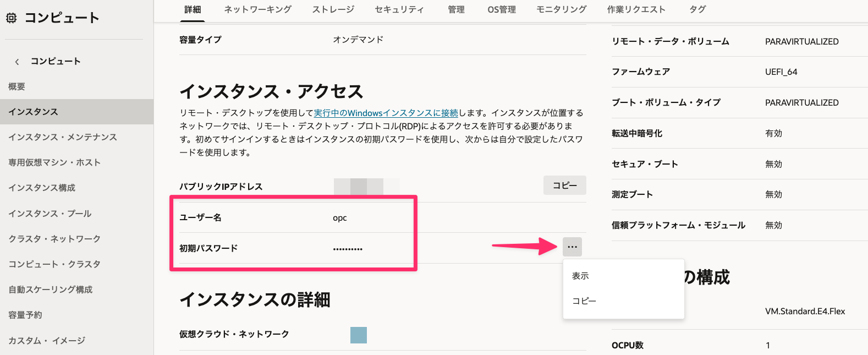Go back using the chevron beside コンピュート
This screenshot has width=868, height=355.
(17, 62)
